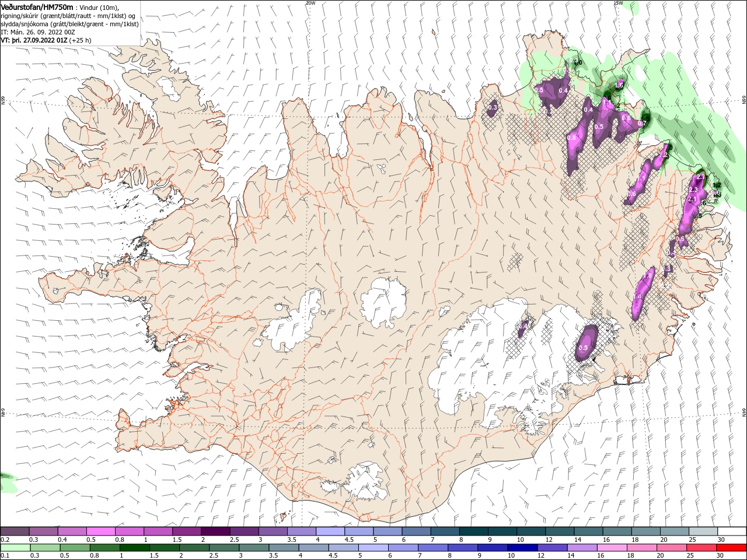Click the '15W' longitude label at top
This screenshot has height=560, width=747.
(618, 3)
